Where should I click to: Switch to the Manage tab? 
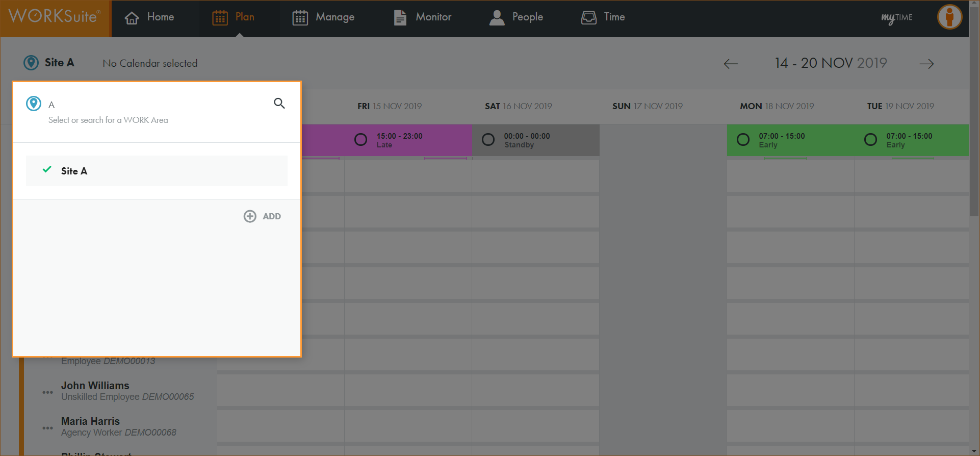323,17
